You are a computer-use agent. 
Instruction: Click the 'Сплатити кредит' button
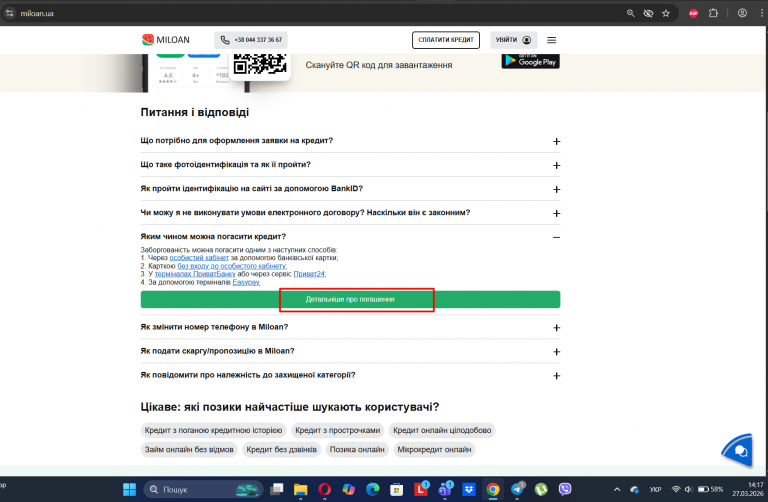coord(446,40)
